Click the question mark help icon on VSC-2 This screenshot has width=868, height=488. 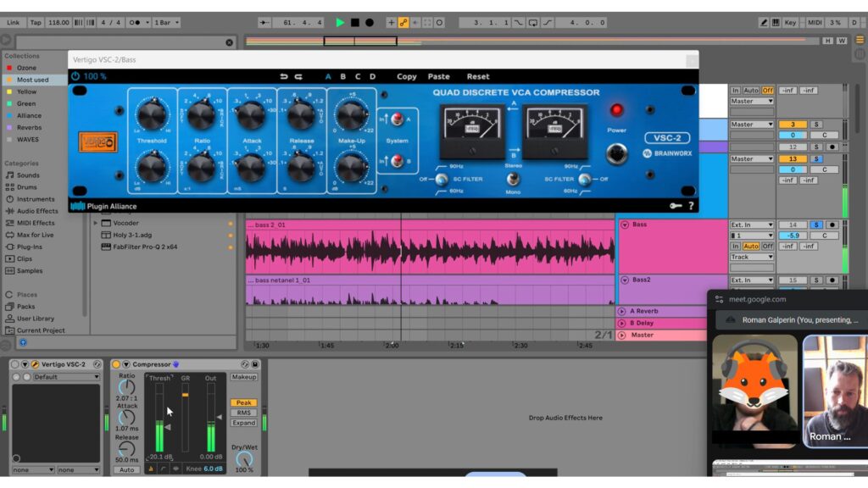tap(691, 206)
